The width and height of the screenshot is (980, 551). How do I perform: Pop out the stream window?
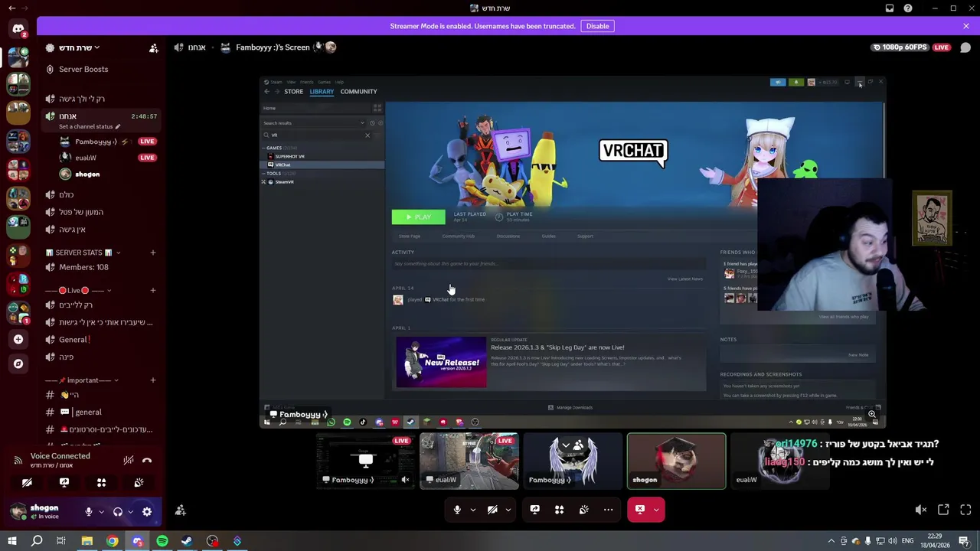pyautogui.click(x=943, y=510)
